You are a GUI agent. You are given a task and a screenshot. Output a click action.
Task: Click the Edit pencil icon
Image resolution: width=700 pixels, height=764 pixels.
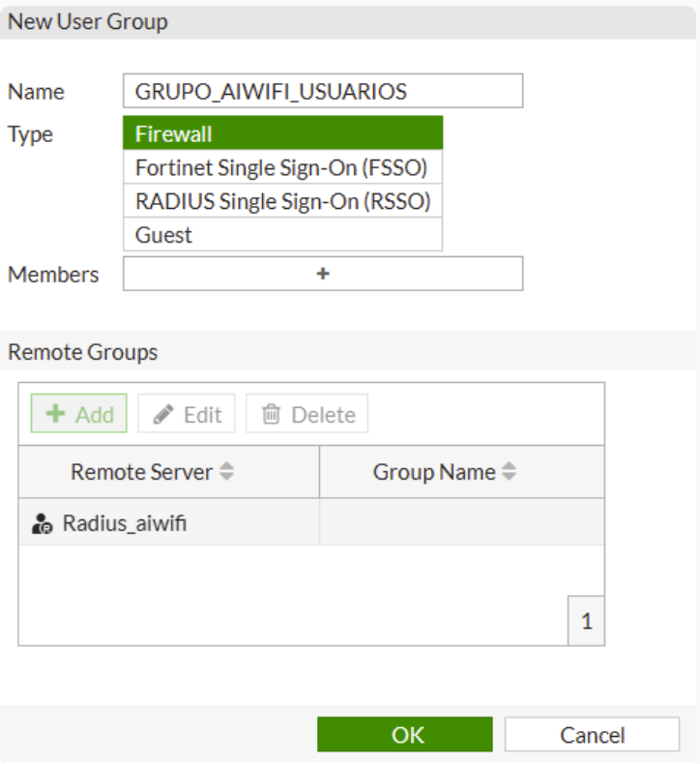coord(164,414)
